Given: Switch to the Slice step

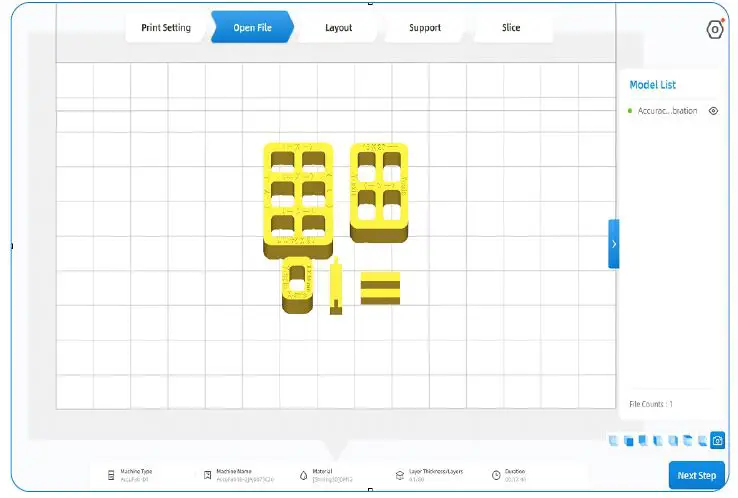Looking at the screenshot, I should [x=511, y=28].
